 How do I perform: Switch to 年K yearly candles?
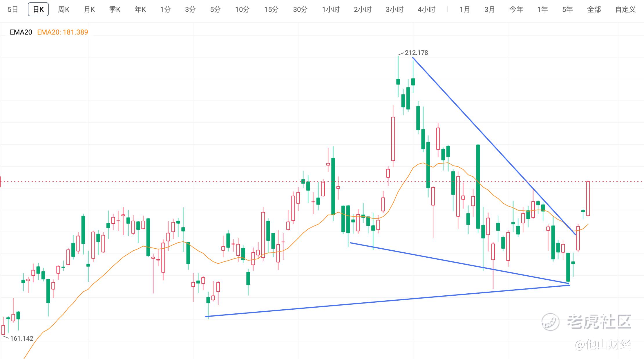pyautogui.click(x=140, y=10)
